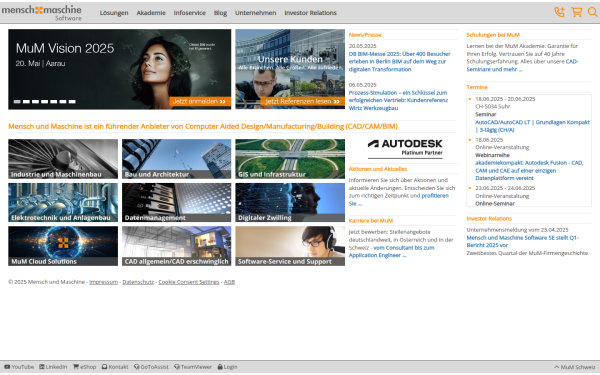Click Investor Relations sidebar heading
The width and height of the screenshot is (600, 375).
coord(489,218)
